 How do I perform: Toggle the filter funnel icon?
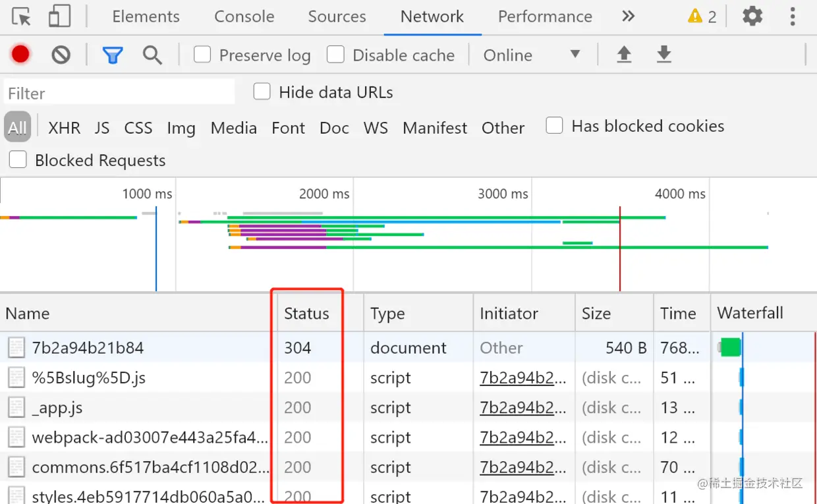coord(113,55)
